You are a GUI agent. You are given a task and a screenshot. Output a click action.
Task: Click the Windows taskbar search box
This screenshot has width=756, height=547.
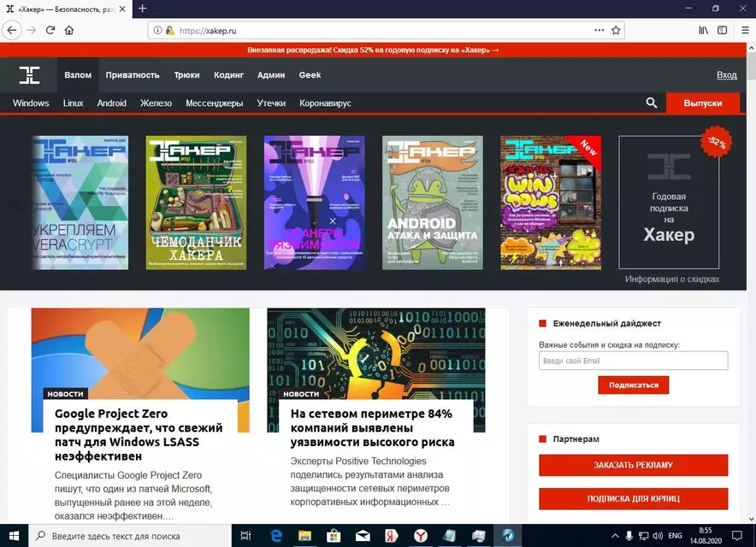coord(130,536)
